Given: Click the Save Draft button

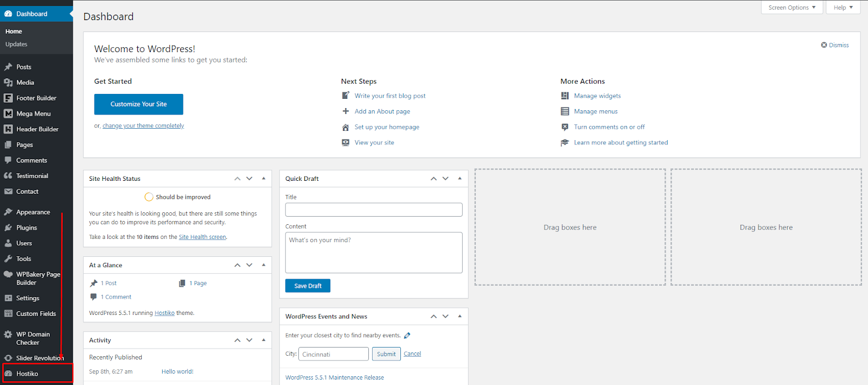Looking at the screenshot, I should point(308,286).
